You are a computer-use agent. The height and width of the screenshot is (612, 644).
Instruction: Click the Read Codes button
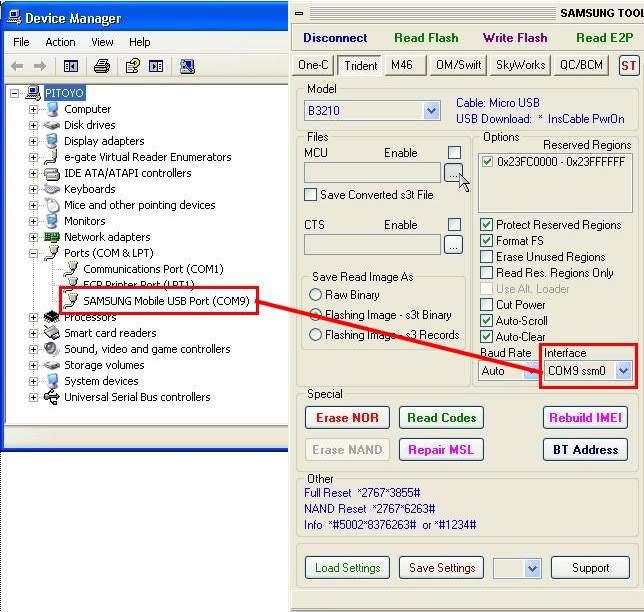click(442, 418)
